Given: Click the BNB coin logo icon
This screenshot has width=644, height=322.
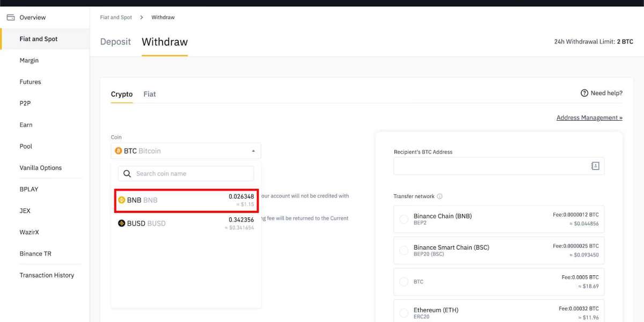Looking at the screenshot, I should [x=122, y=200].
